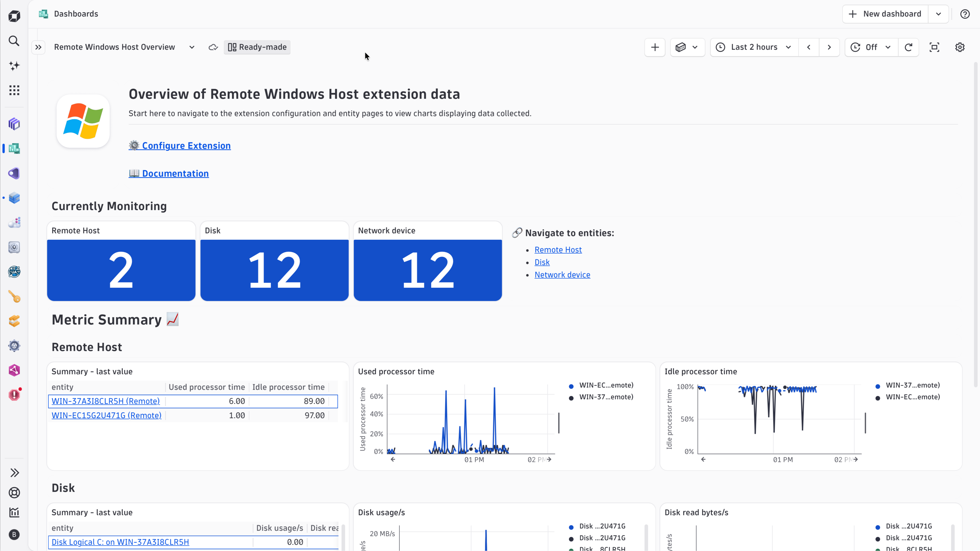Open the red alert shield app icon
The width and height of the screenshot is (980, 551).
pyautogui.click(x=14, y=395)
